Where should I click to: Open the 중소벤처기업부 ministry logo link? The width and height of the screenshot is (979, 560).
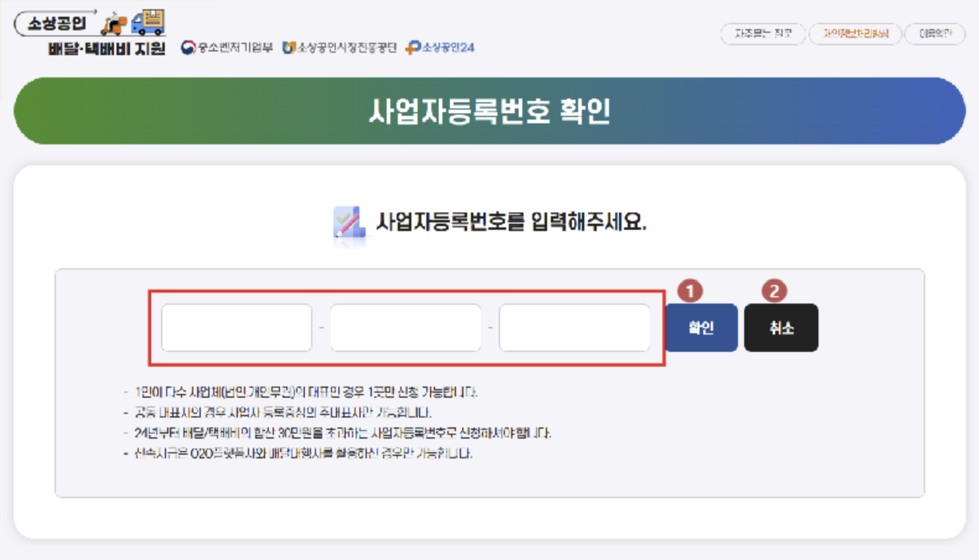tap(227, 48)
